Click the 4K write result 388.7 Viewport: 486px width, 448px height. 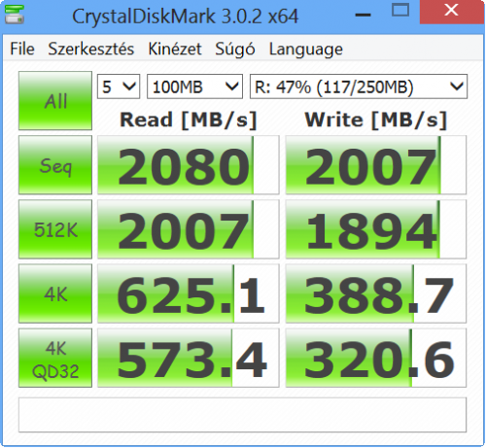[x=376, y=293]
